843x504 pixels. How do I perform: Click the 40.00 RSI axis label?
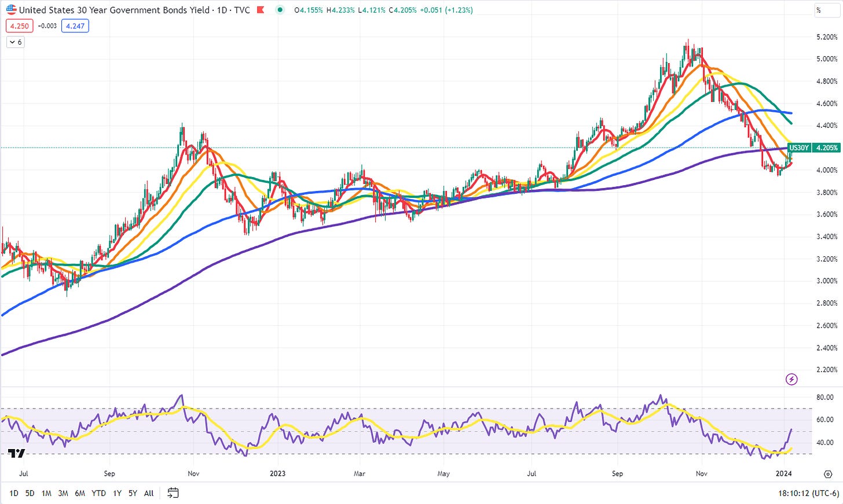[824, 443]
